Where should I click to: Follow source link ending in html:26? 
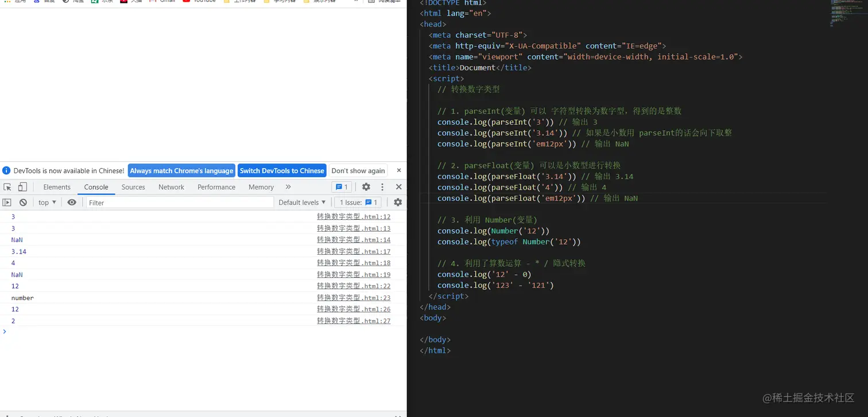point(354,309)
